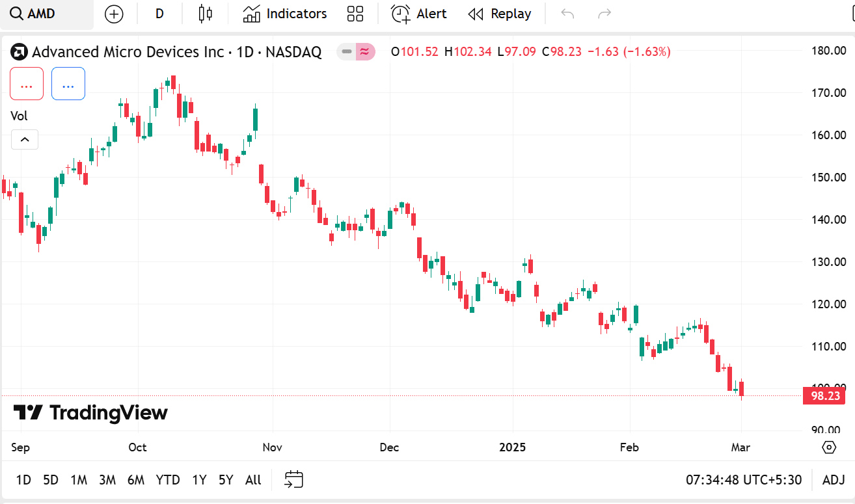The width and height of the screenshot is (855, 504).
Task: Click the blue-bordered ellipsis button
Action: (68, 84)
